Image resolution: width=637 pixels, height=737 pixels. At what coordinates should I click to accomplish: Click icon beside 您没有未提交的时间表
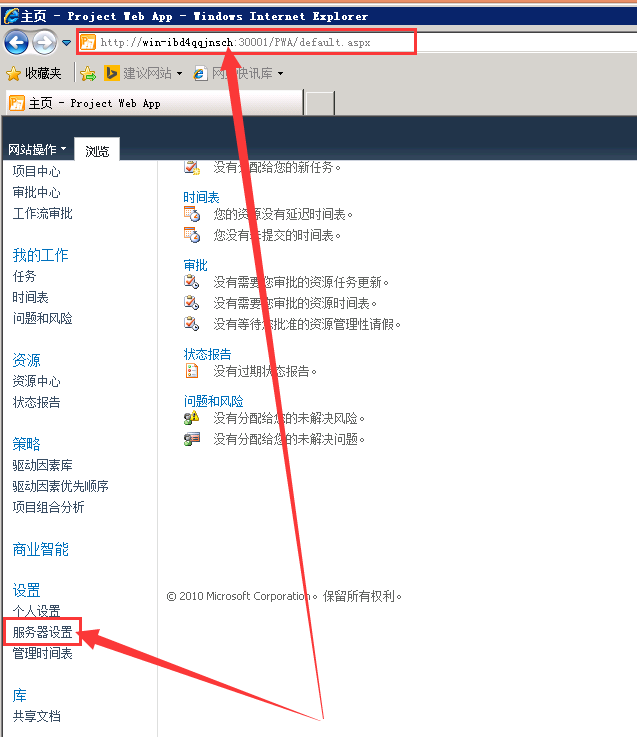click(192, 235)
